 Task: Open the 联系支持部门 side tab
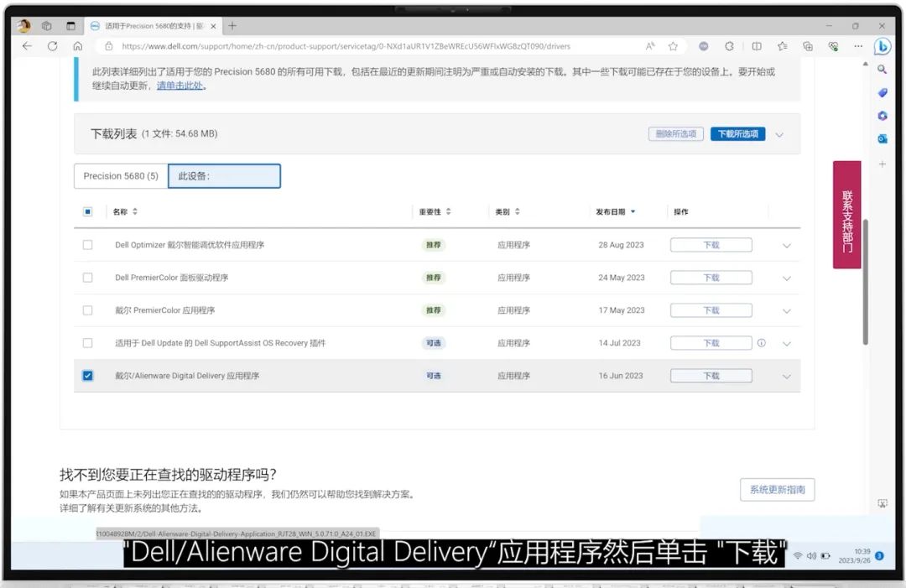click(846, 215)
